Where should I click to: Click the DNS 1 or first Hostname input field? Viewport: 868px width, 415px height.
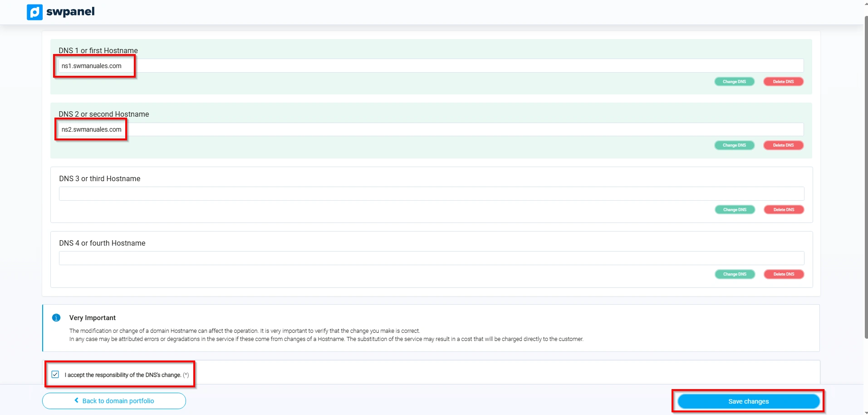coord(431,66)
